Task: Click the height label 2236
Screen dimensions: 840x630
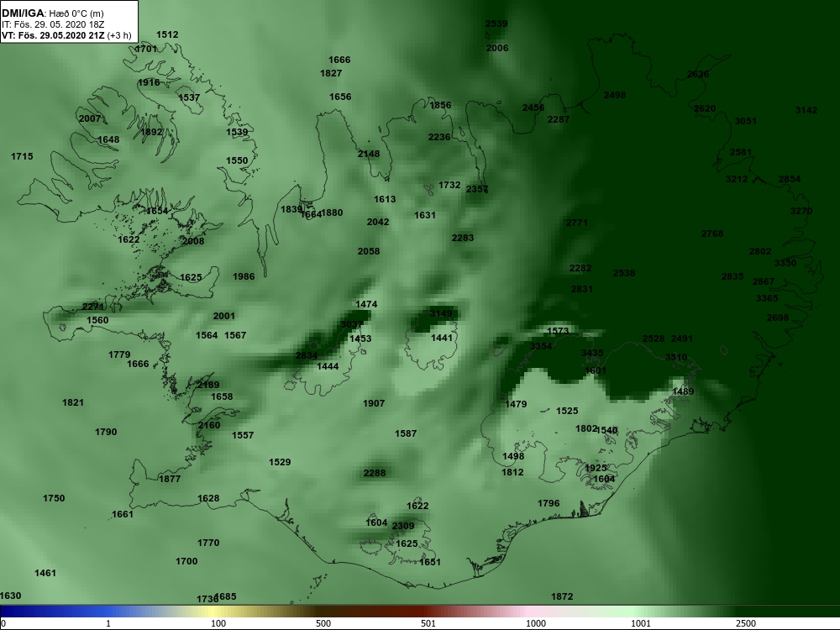Action: click(x=439, y=137)
